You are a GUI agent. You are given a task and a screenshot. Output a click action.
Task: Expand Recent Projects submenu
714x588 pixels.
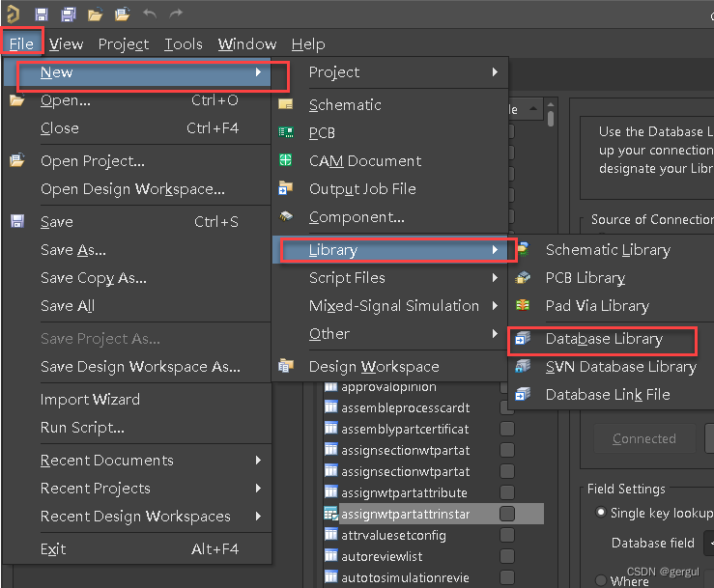137,489
